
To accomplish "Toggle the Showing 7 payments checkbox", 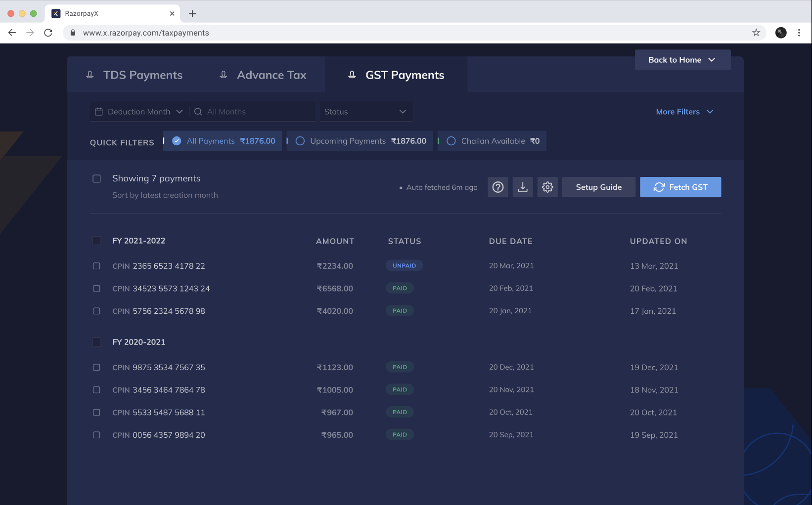I will tap(96, 178).
